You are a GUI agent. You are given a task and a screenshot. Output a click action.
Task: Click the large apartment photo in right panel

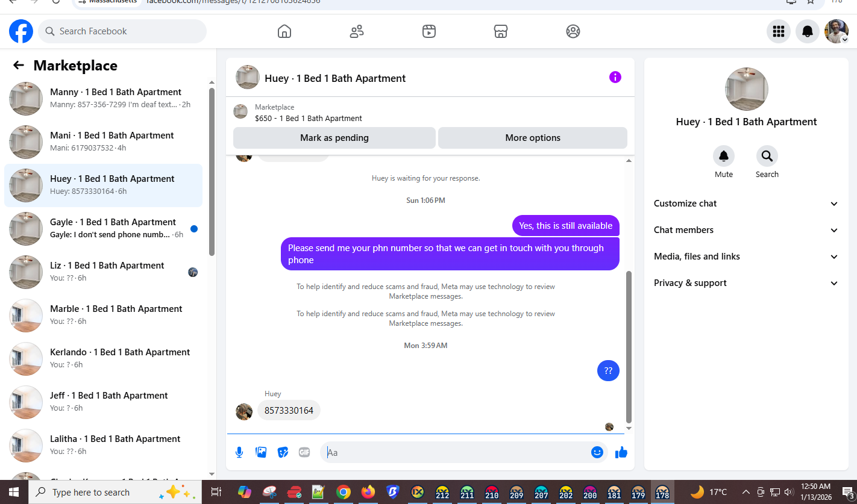pyautogui.click(x=746, y=89)
